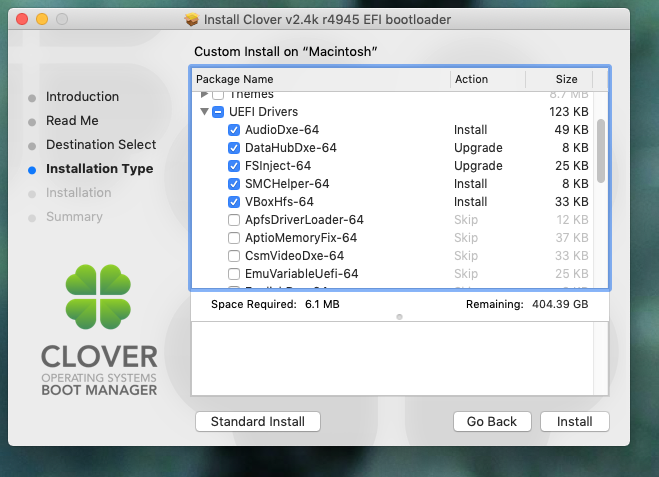Select the VBoxHfs-64 package name
Image resolution: width=659 pixels, height=477 pixels.
[x=279, y=202]
